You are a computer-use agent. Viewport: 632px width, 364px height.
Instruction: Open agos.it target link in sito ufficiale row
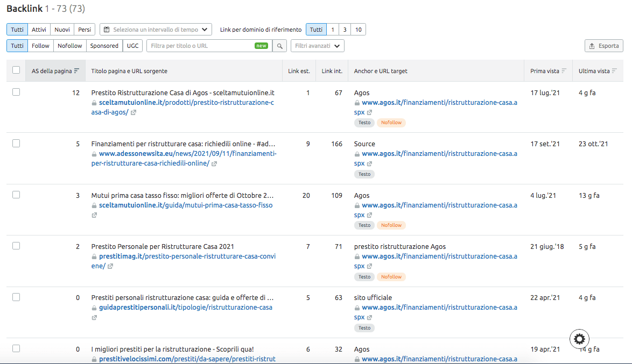pyautogui.click(x=436, y=312)
